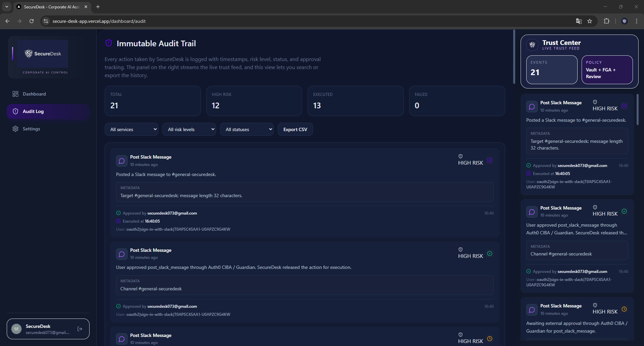This screenshot has height=346, width=644.
Task: Click 'Posted a Slack message to #general-securedesk.' in main list
Action: 166,174
